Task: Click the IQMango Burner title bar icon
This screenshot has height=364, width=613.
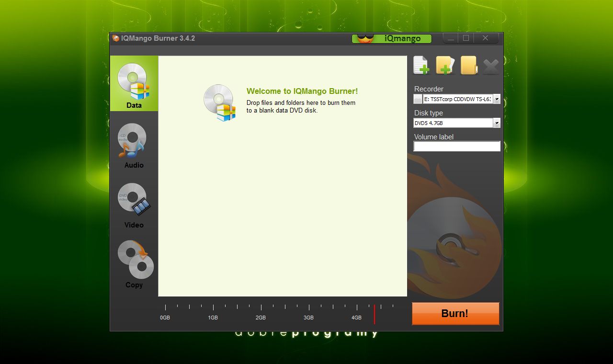Action: 115,38
